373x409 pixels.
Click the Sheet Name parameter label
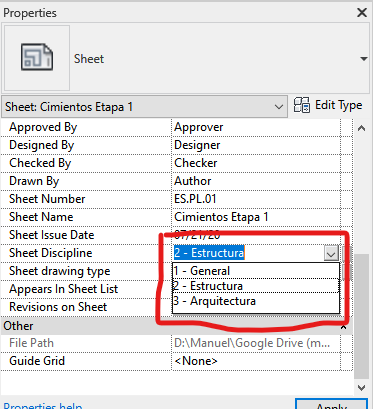tap(41, 217)
